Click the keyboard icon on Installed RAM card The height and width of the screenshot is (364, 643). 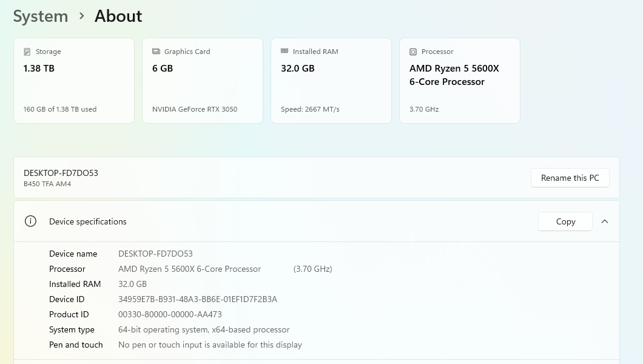pos(284,51)
